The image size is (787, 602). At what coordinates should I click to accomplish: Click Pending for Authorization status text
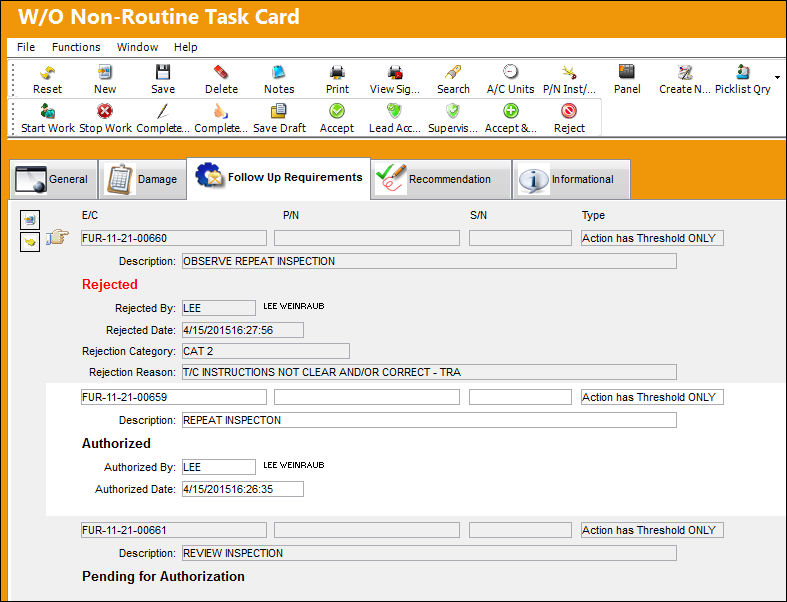point(164,576)
